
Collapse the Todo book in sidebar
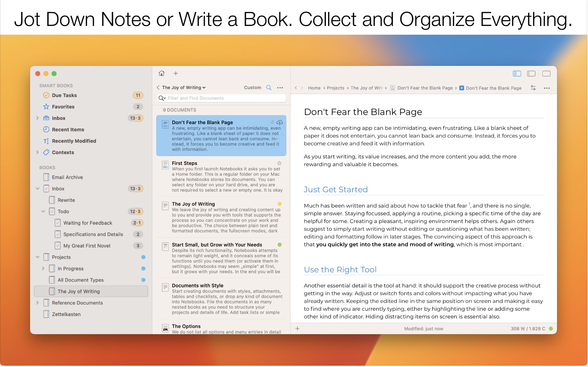click(x=43, y=211)
